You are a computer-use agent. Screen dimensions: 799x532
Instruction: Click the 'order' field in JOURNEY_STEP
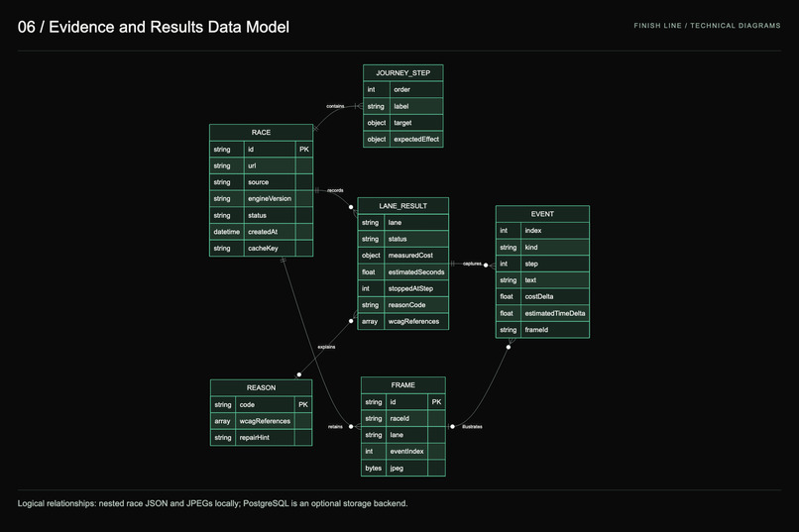(x=415, y=89)
